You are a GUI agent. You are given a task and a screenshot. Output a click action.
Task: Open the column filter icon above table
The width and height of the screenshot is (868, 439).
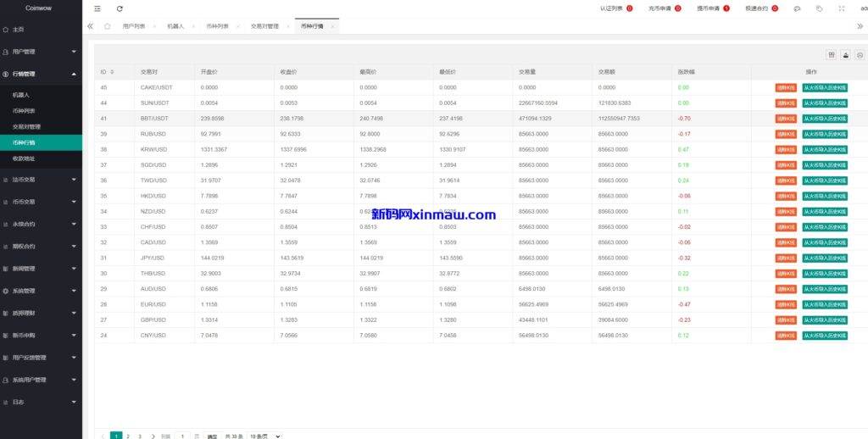pos(832,55)
